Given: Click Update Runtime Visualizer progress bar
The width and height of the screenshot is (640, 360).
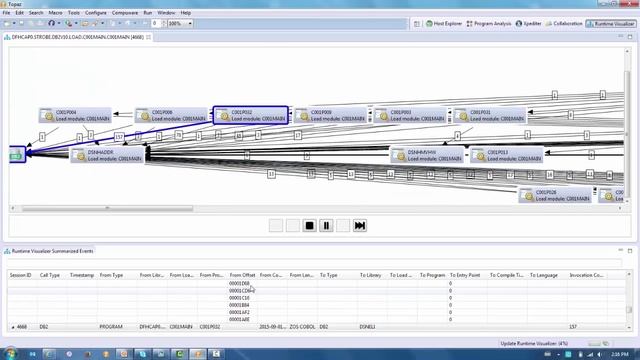Looking at the screenshot, I should tap(594, 344).
